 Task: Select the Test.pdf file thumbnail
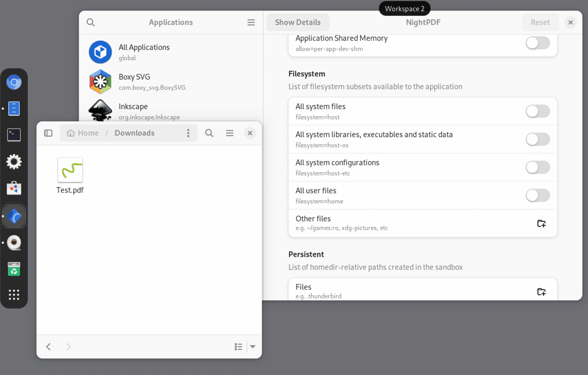click(70, 170)
